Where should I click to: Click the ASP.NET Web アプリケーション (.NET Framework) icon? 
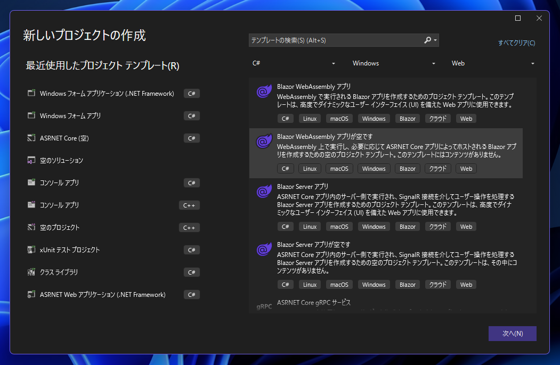31,294
